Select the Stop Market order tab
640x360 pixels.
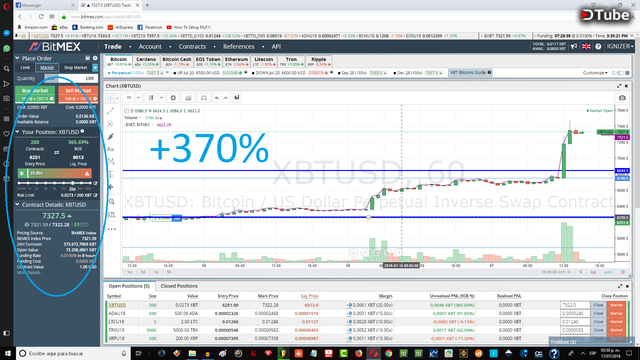(76, 68)
